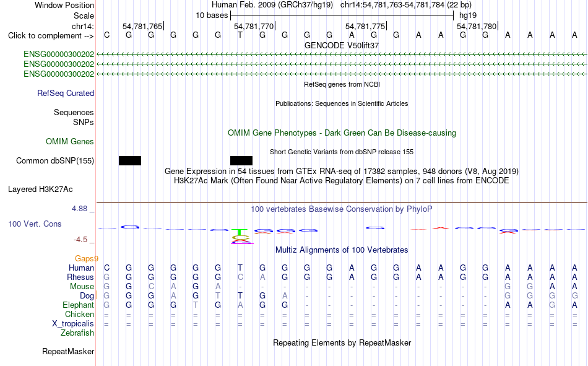This screenshot has width=588, height=366.
Task: Click the 54,781,780 ruler position
Action: point(477,26)
